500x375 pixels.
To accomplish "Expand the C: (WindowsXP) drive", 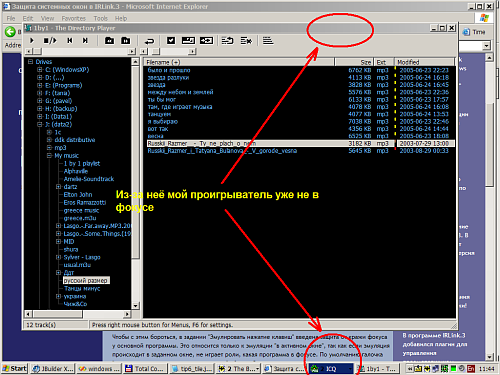I will click(x=40, y=69).
